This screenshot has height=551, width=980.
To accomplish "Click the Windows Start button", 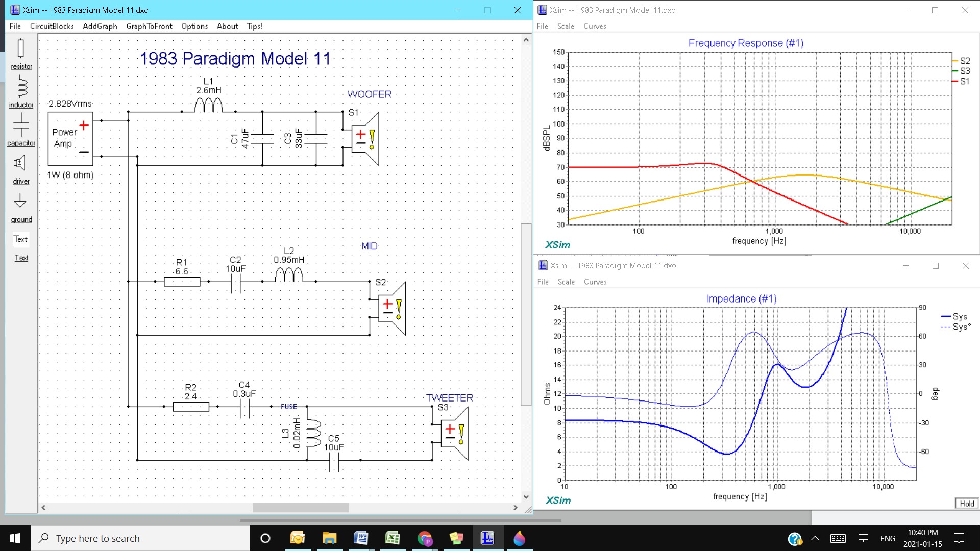I will [15, 538].
